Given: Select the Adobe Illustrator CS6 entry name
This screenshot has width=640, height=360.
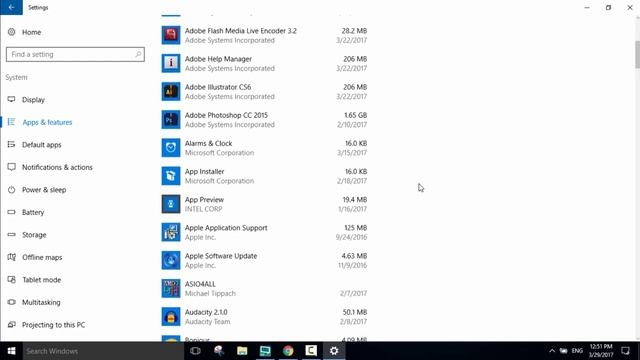Looking at the screenshot, I should [218, 87].
